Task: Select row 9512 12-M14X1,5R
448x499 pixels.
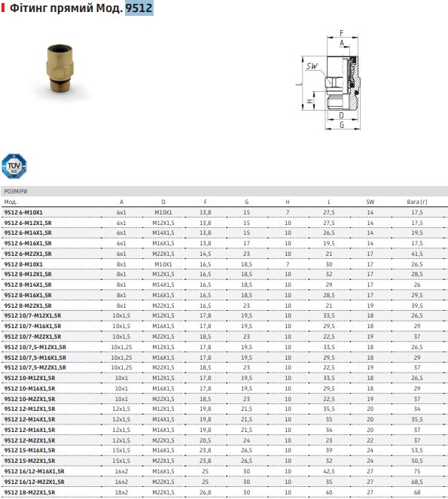Action: (224, 419)
